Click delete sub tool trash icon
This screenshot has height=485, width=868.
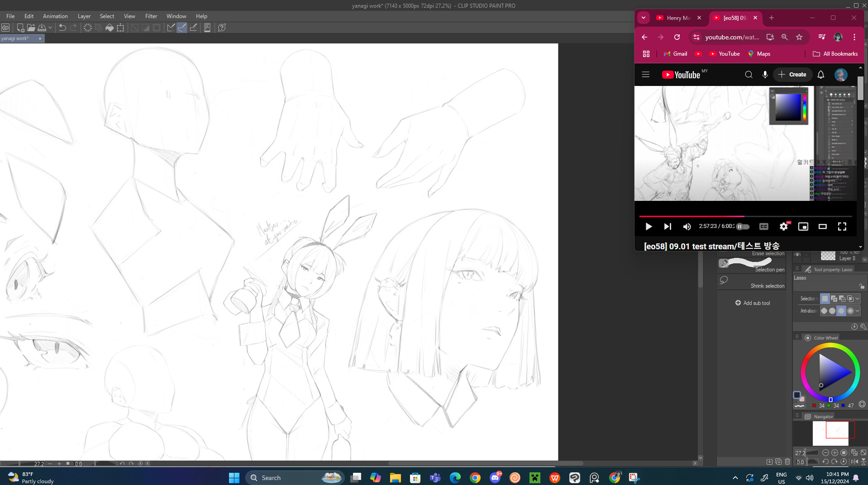click(x=787, y=461)
